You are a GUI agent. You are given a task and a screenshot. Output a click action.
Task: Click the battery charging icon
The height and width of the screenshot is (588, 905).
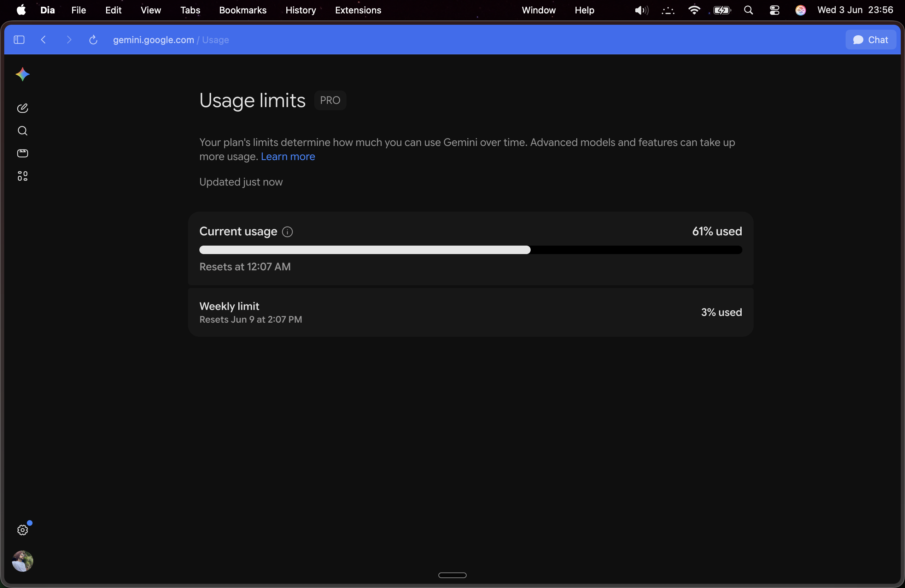tap(722, 10)
